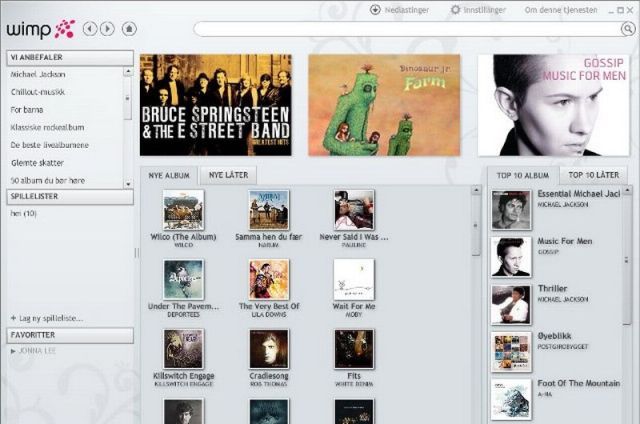Screen dimensions: 640x424
Task: Collapse the Favoritter section header
Action: point(70,335)
